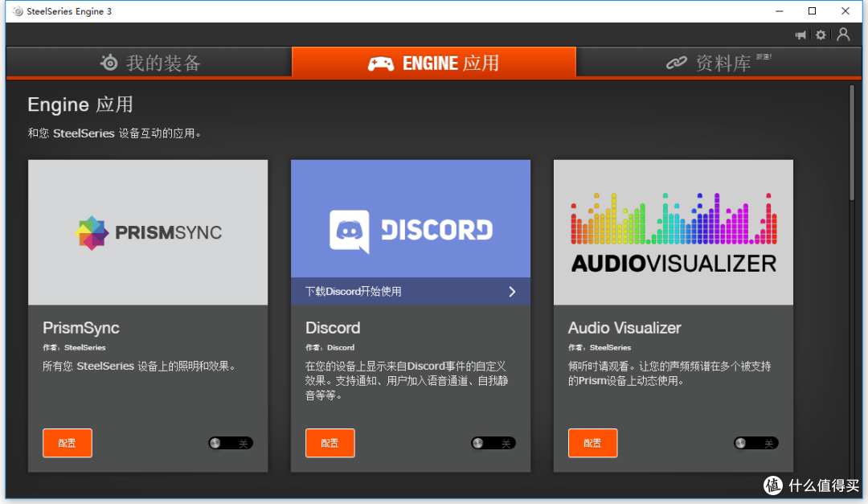Maximize the SteelSeries Engine window
Viewport: 868px width, 504px height.
pos(812,11)
